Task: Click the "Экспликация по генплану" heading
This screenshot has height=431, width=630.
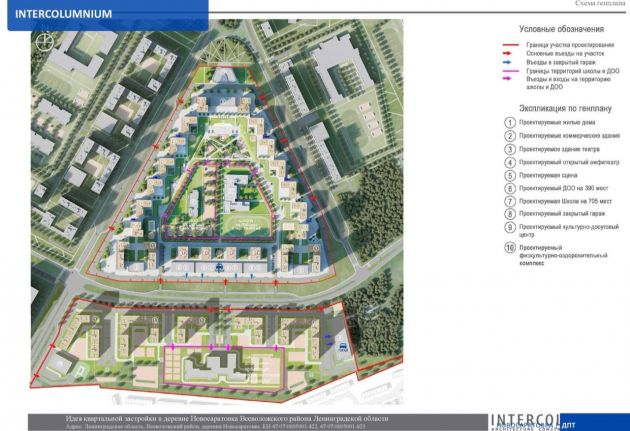Action: point(560,104)
